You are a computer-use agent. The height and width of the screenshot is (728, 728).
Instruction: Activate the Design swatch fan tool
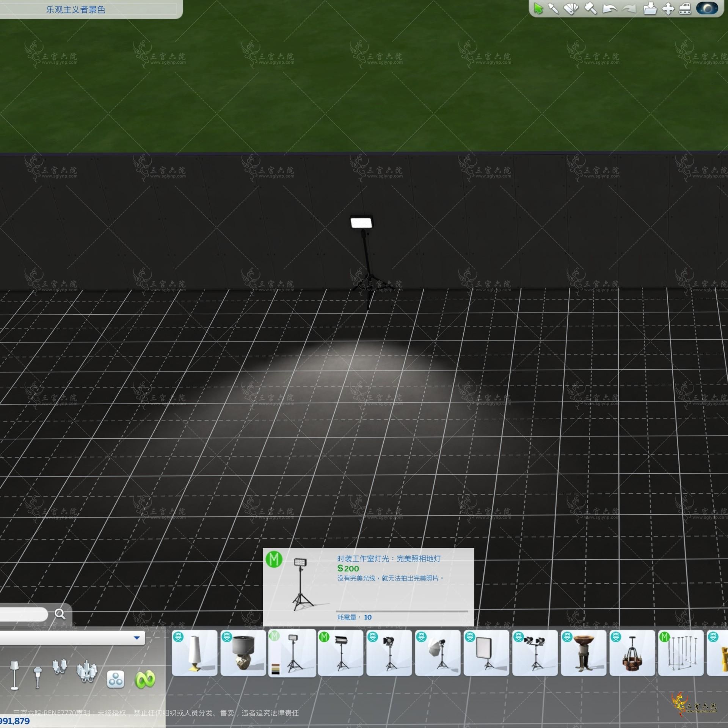coord(571,8)
